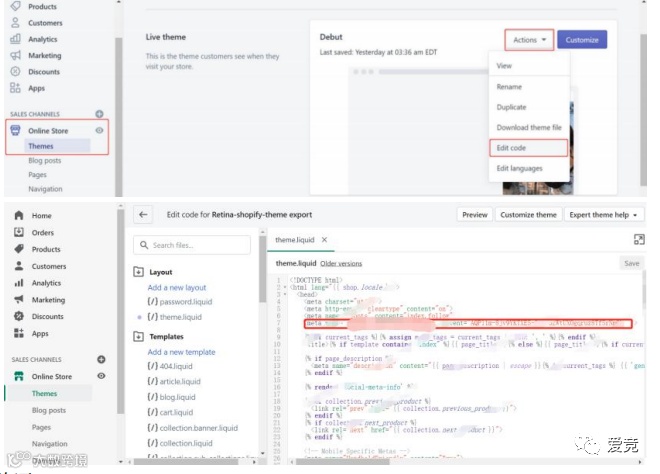Open Discounts badge icon in lower sidebar

pyautogui.click(x=19, y=316)
